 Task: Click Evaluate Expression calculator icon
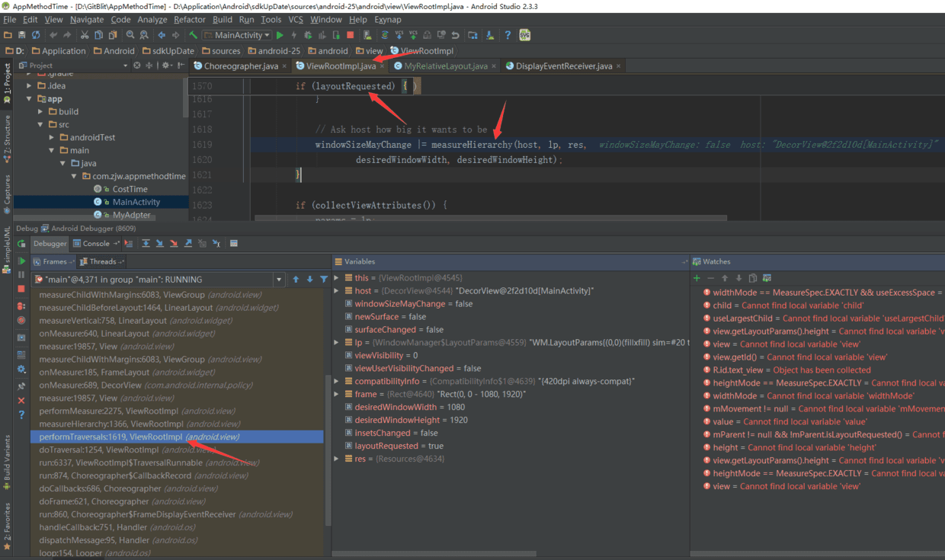point(234,244)
